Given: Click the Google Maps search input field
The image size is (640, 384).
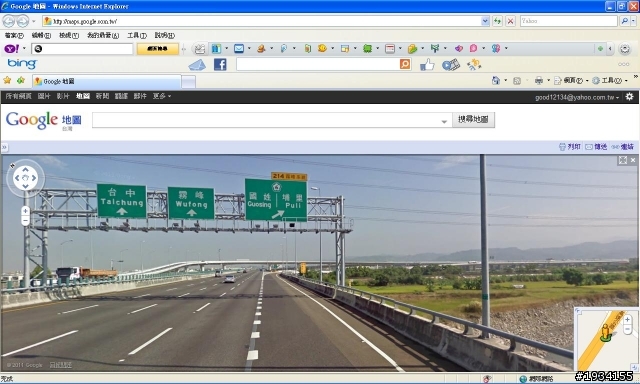Looking at the screenshot, I should tap(267, 120).
